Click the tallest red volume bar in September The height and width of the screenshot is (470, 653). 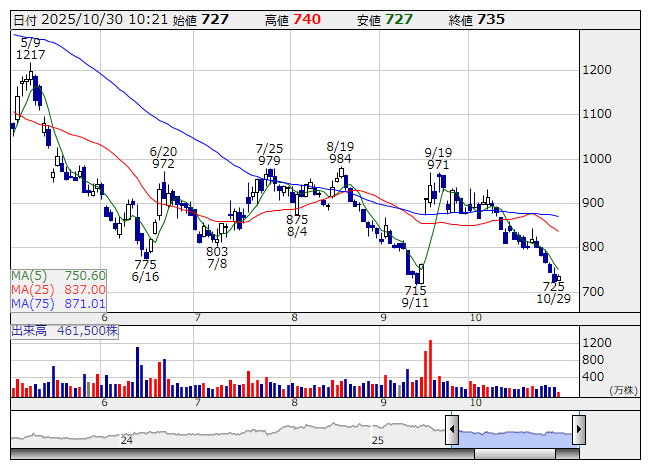[x=430, y=368]
